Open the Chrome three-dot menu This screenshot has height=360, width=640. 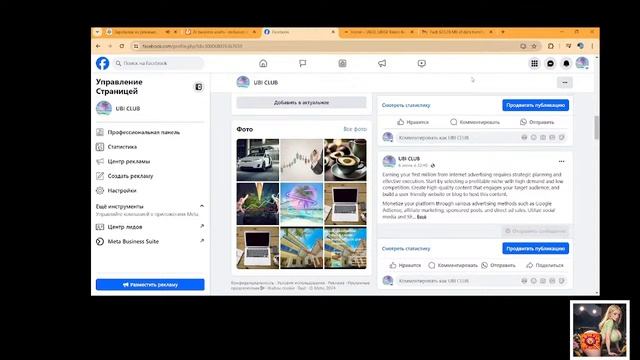(x=592, y=46)
